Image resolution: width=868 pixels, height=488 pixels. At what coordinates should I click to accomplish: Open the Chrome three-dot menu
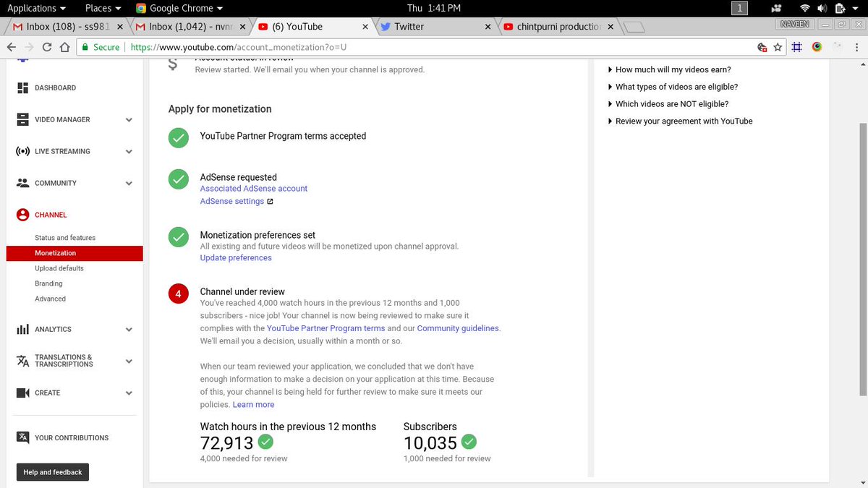859,47
